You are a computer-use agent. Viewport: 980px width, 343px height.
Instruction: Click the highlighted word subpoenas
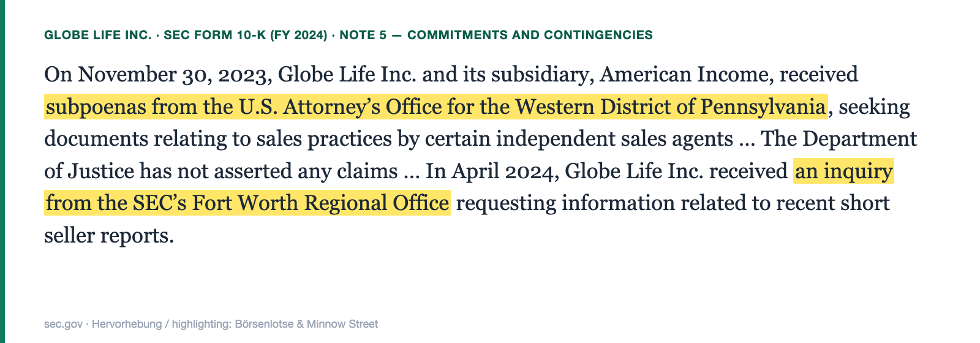click(96, 107)
